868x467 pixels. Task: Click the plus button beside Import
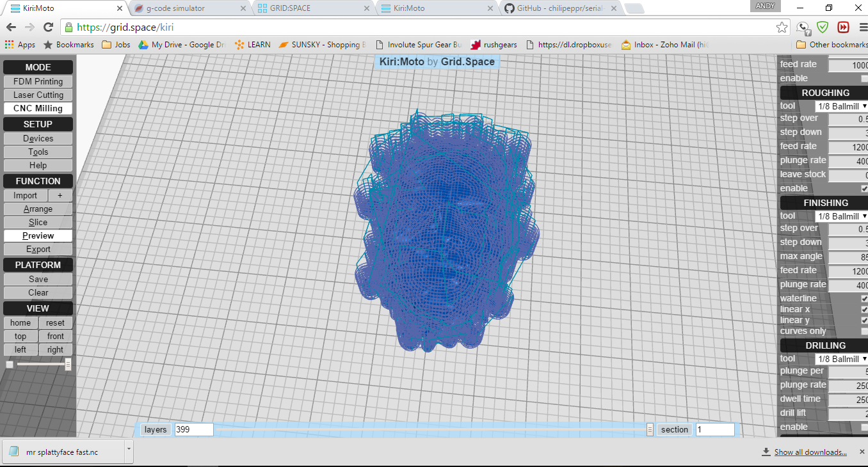pyautogui.click(x=60, y=196)
